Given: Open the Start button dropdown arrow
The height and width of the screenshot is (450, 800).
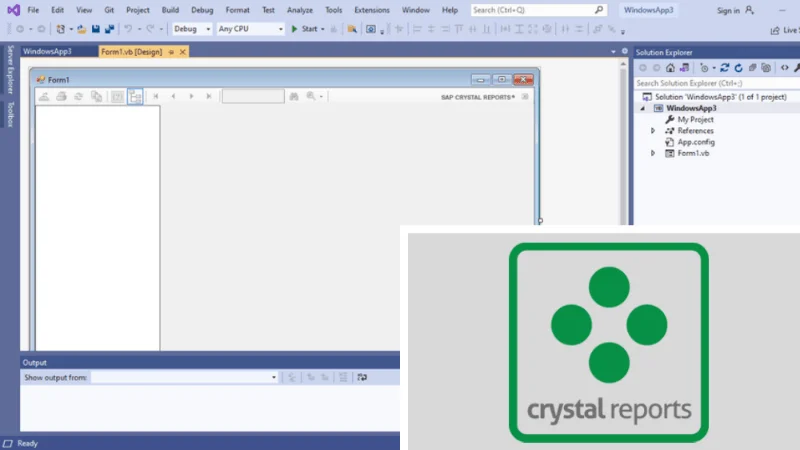Looking at the screenshot, I should [x=322, y=29].
